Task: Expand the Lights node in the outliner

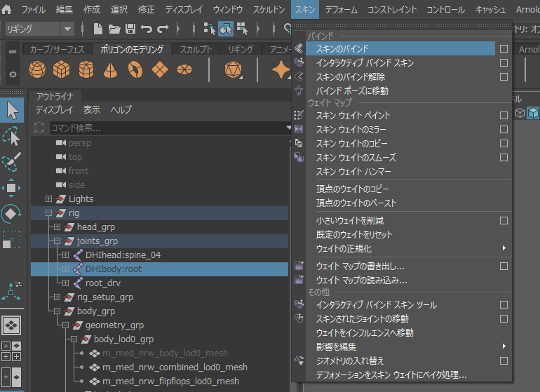Action: click(48, 199)
